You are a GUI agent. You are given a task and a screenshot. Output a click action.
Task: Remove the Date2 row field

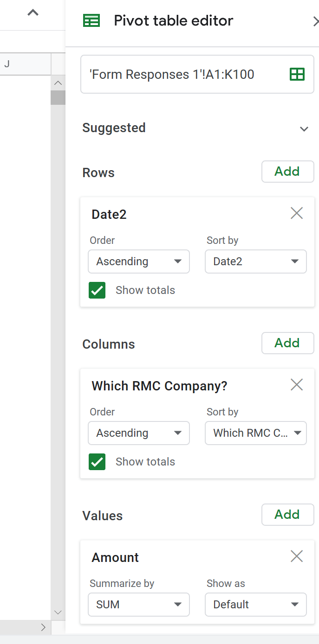coord(296,213)
